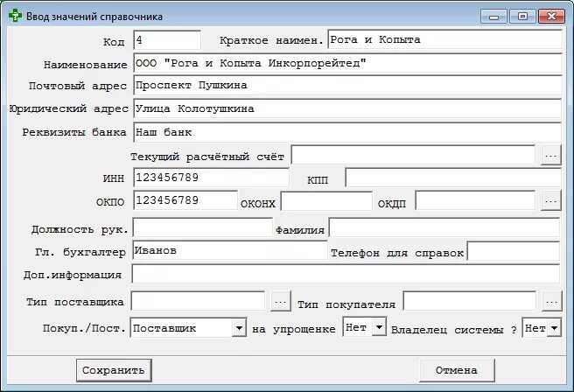Close the Ввод значений справочника window
The image size is (574, 392).
click(551, 17)
